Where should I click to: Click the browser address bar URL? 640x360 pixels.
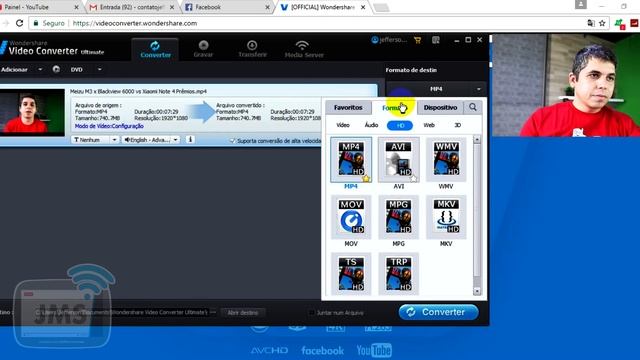pos(135,23)
